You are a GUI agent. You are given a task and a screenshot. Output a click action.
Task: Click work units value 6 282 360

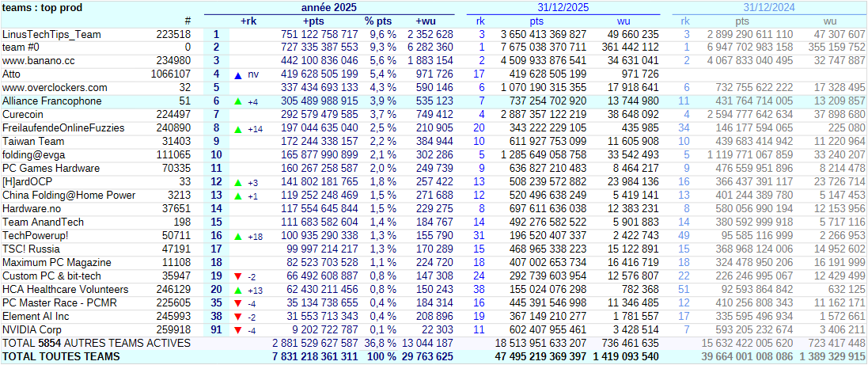[x=430, y=48]
